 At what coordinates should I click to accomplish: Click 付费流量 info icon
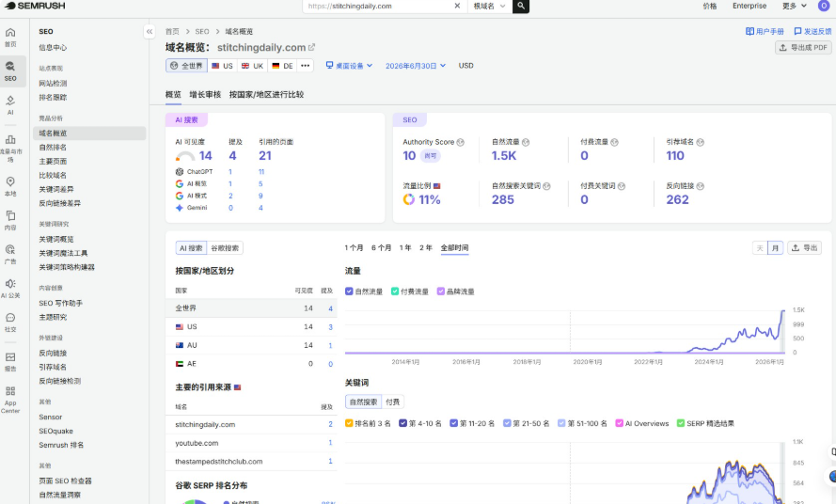click(614, 142)
